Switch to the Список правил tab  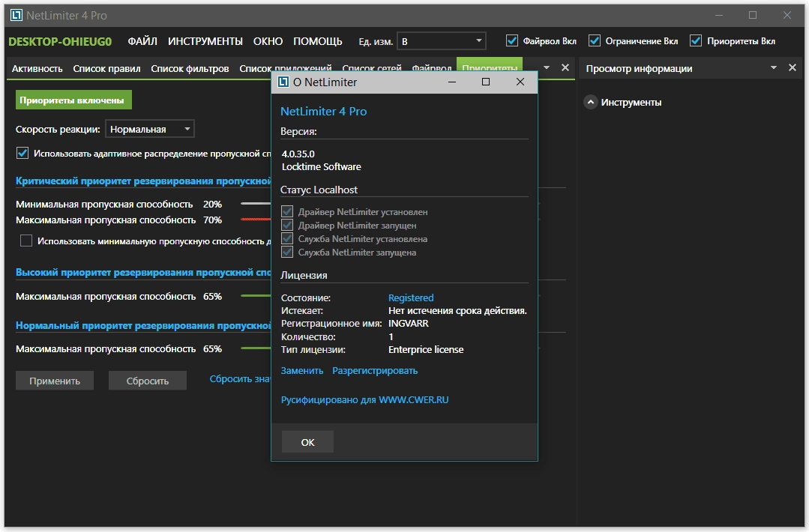tap(106, 69)
